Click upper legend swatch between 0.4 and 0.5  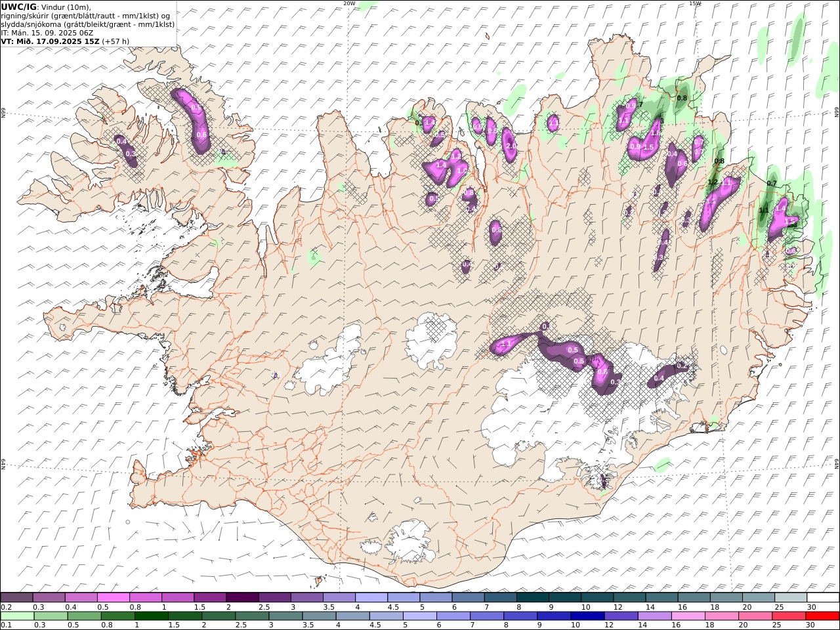pyautogui.click(x=81, y=597)
